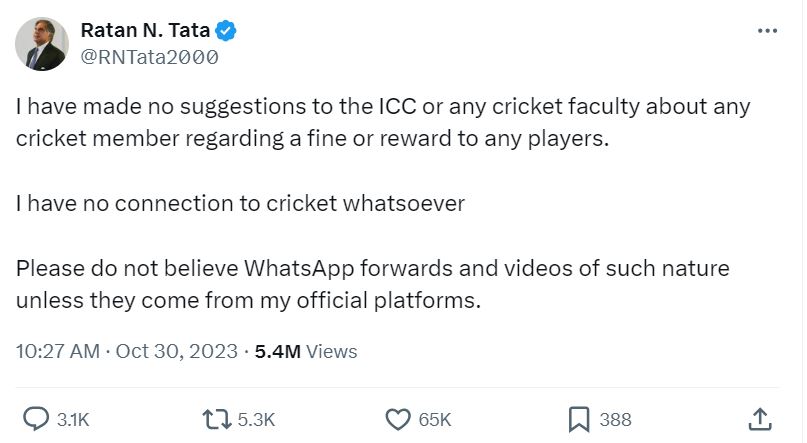Click the 3.1K replies count
Screen dimensions: 807x443
(x=73, y=420)
